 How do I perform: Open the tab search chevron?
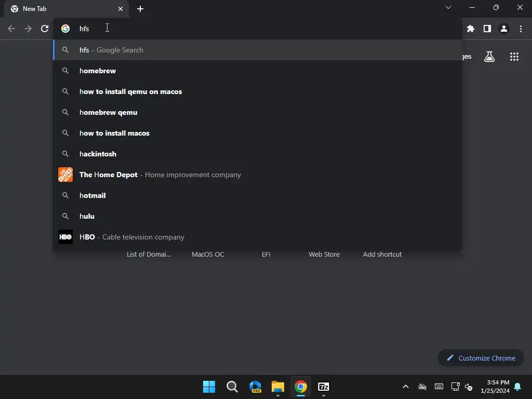pyautogui.click(x=448, y=7)
